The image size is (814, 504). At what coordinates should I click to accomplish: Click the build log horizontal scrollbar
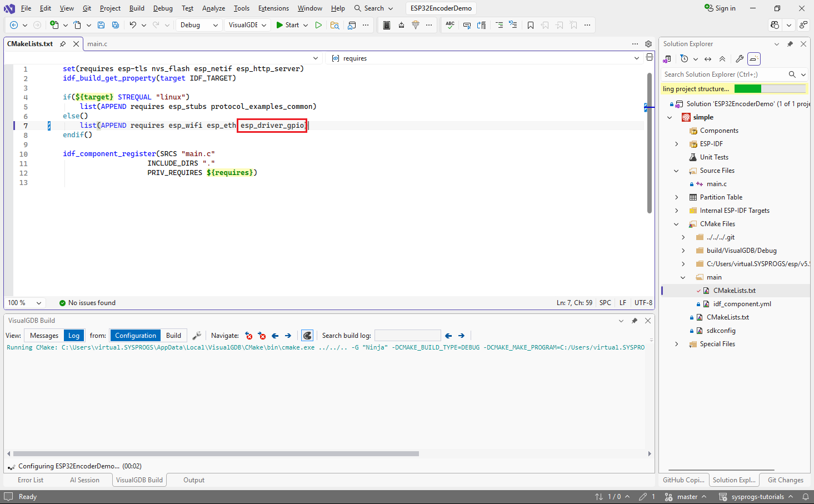(x=216, y=453)
